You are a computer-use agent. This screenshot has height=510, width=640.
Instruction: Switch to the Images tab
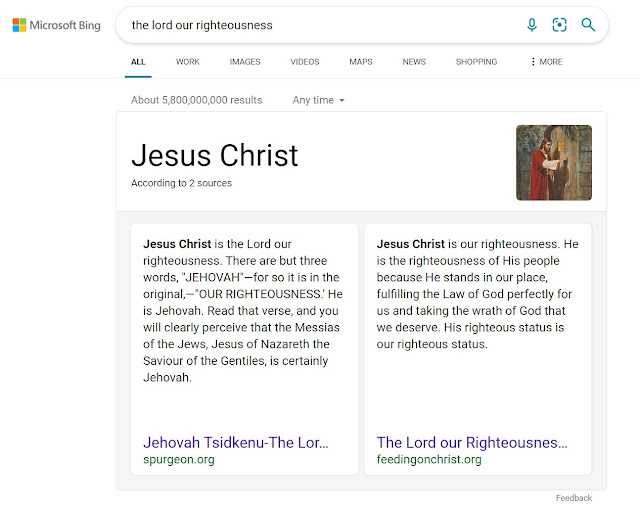[244, 62]
